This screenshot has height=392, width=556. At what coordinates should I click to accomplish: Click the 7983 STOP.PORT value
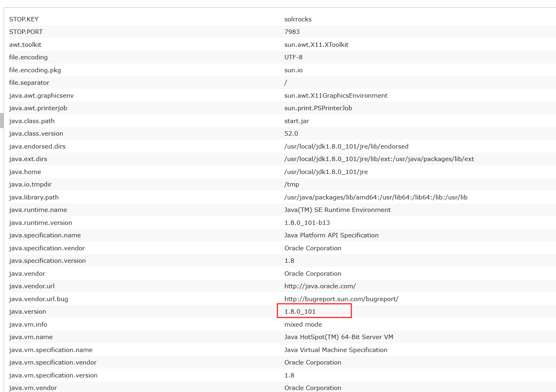coord(292,32)
